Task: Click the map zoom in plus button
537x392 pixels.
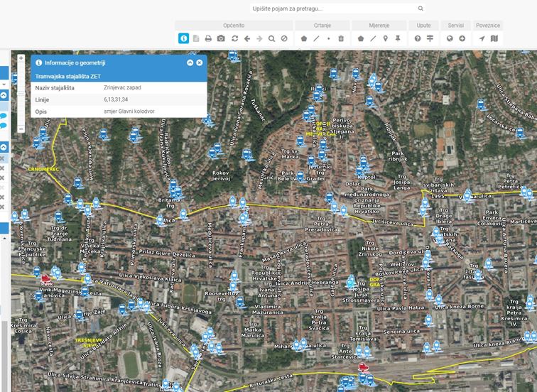Action: [21, 58]
